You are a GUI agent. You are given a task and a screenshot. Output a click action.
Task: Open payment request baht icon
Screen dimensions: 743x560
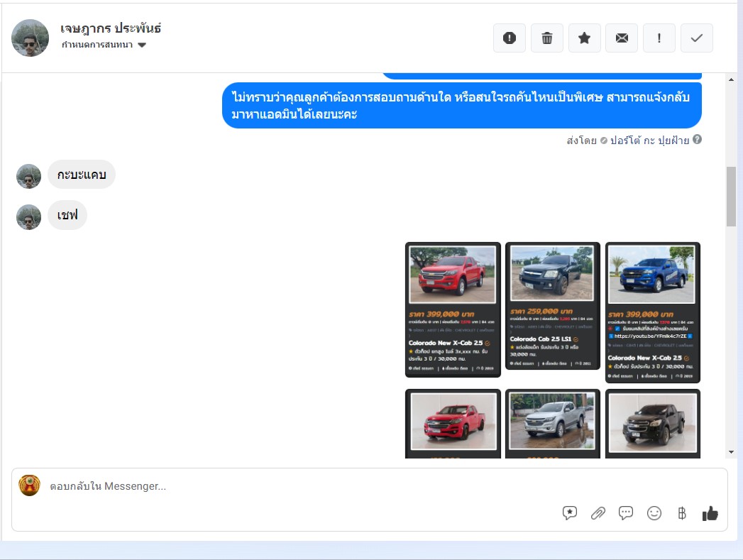tap(682, 513)
